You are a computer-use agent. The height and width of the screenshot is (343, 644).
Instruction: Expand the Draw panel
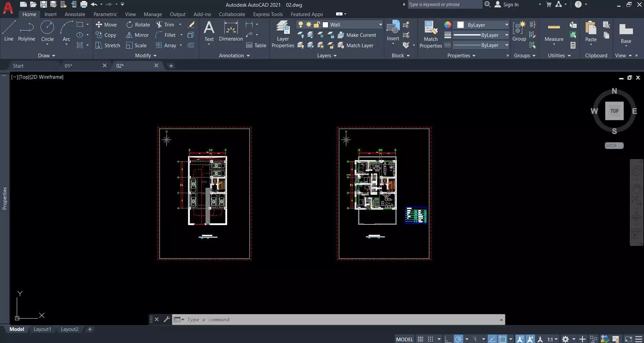[x=46, y=55]
